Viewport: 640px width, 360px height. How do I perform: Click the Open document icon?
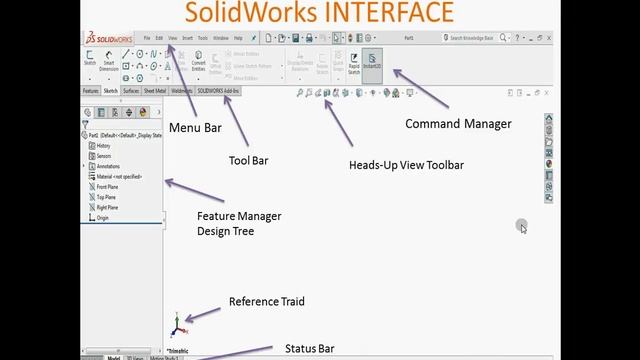point(282,38)
